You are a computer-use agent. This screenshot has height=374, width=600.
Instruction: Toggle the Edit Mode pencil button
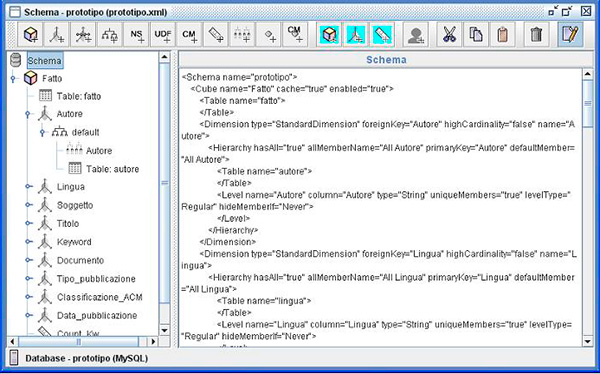(570, 35)
